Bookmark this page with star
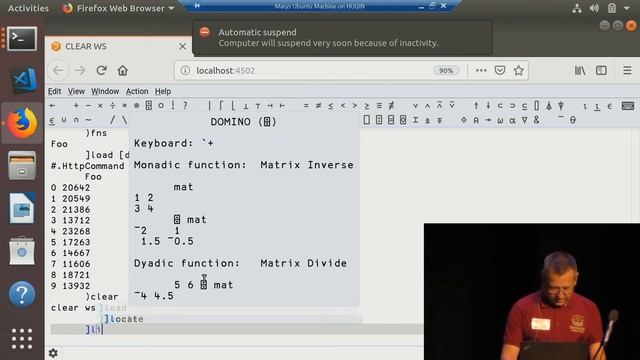This screenshot has width=640, height=360. tap(519, 71)
